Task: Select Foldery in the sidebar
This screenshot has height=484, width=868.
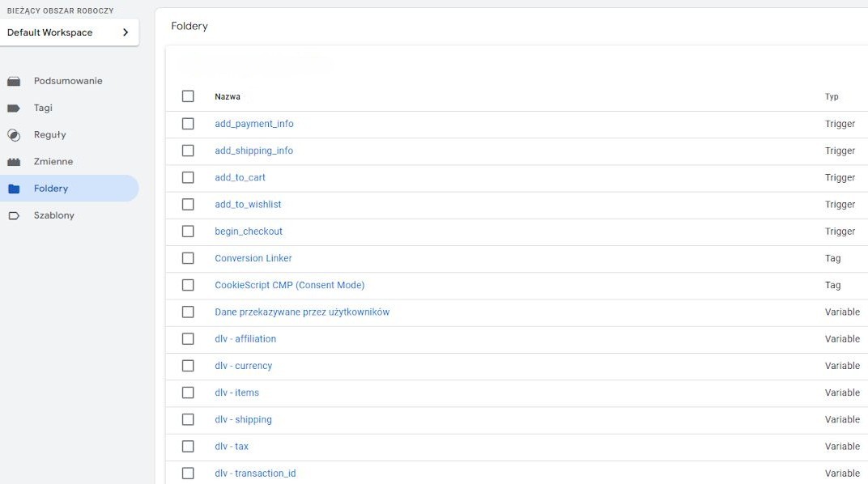Action: 69,188
